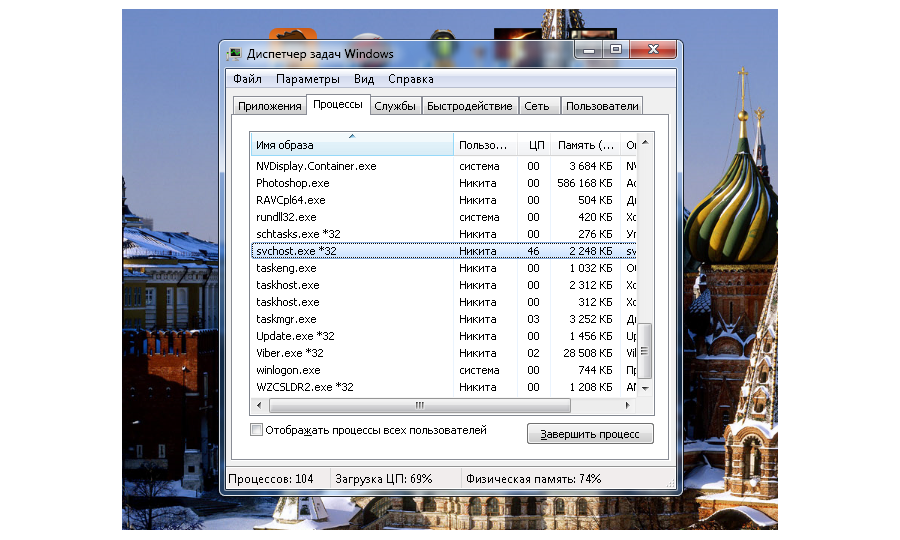Select the Процессы tab
Viewport: 900px width, 540px height.
coord(338,104)
